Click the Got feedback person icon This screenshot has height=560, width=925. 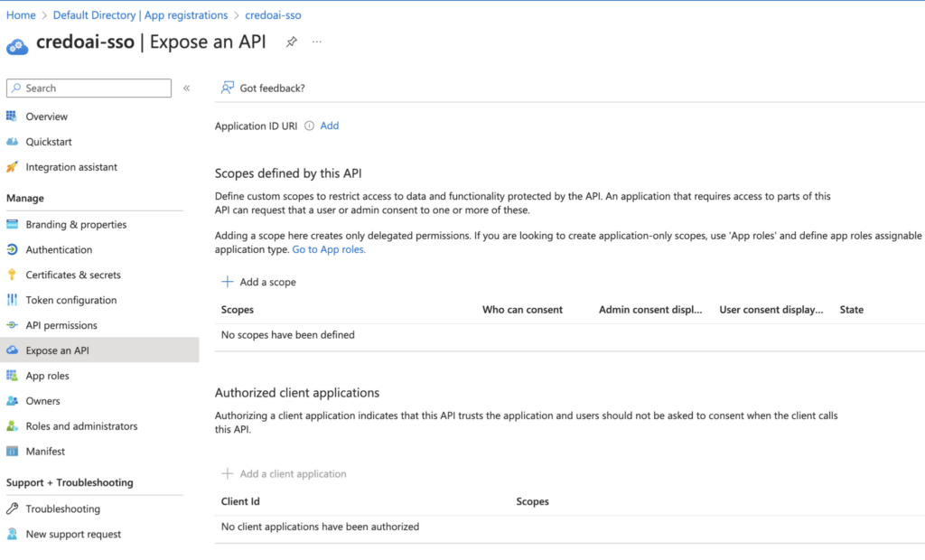(227, 88)
